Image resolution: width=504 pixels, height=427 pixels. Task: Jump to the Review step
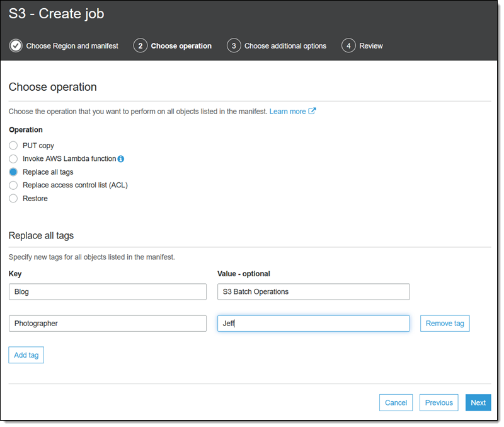pyautogui.click(x=370, y=46)
